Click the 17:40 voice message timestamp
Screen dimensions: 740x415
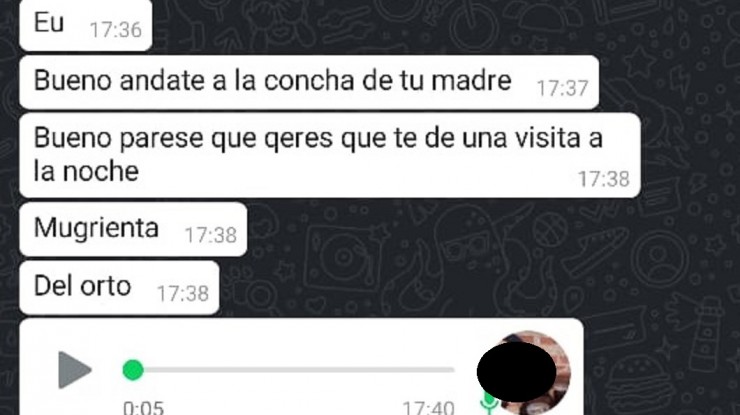429,408
